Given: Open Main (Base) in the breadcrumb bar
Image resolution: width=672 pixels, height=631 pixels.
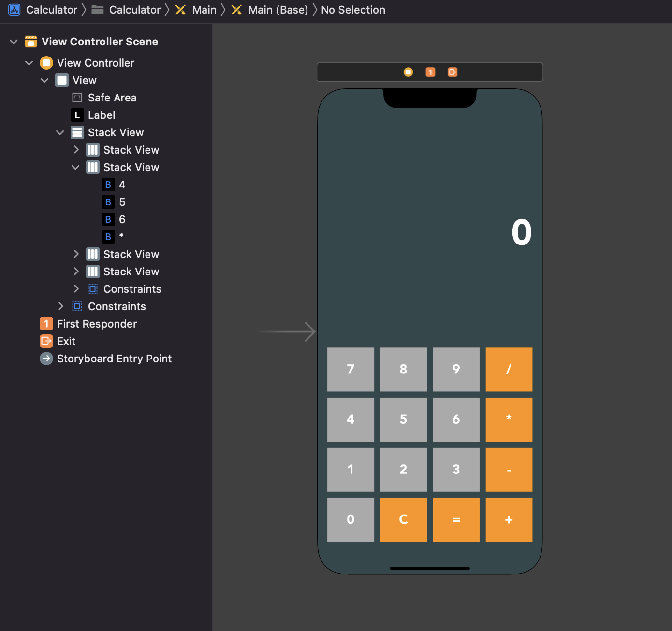Looking at the screenshot, I should (x=278, y=10).
